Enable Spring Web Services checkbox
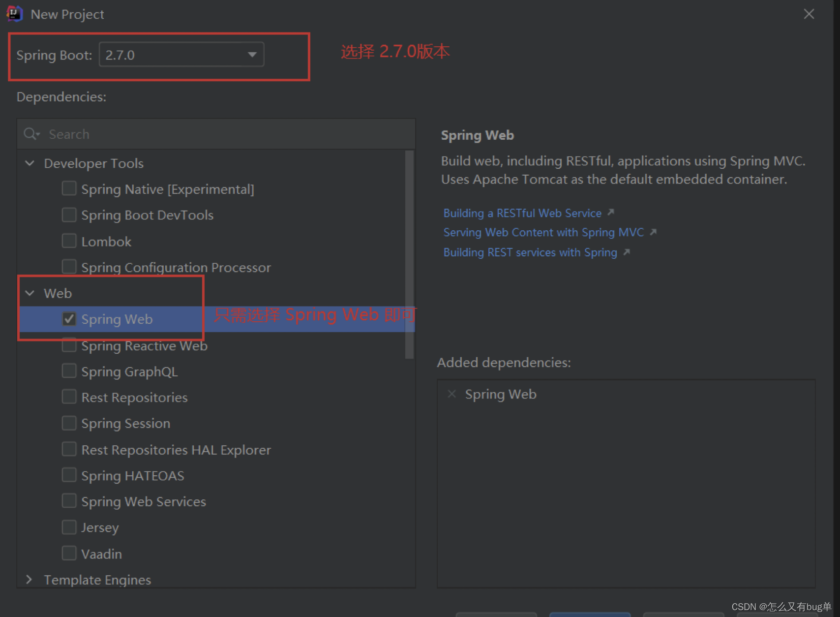 pyautogui.click(x=69, y=501)
